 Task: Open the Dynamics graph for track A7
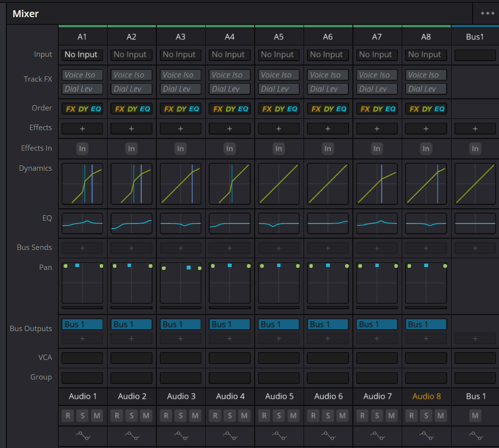click(x=377, y=183)
